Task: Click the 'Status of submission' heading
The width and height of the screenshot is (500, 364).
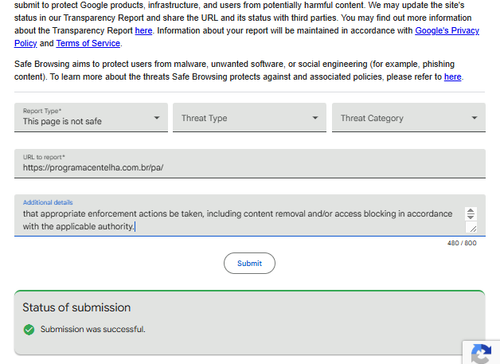Action: (x=76, y=307)
